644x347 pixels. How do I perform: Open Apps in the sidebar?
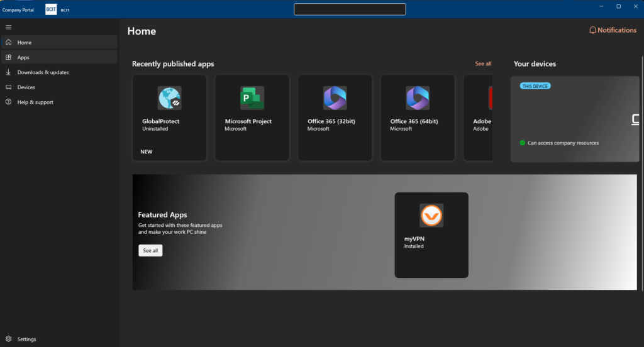tap(59, 57)
